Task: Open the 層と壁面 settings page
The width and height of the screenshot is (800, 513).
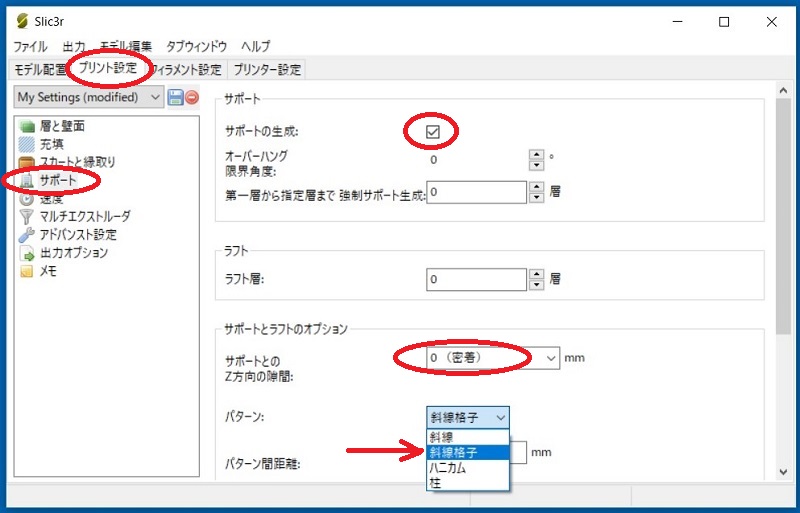Action: pyautogui.click(x=62, y=126)
